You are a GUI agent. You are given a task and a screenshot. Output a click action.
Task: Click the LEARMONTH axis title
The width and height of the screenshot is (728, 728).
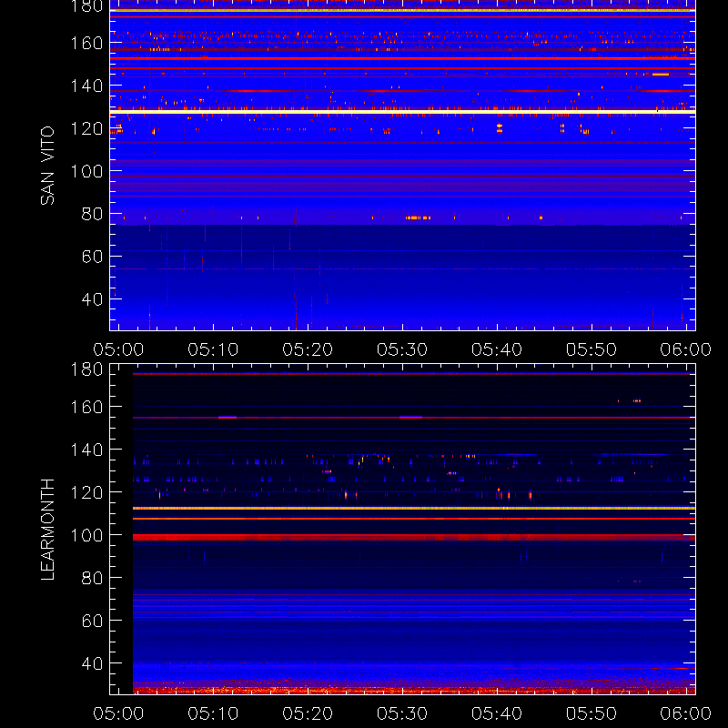pos(47,530)
